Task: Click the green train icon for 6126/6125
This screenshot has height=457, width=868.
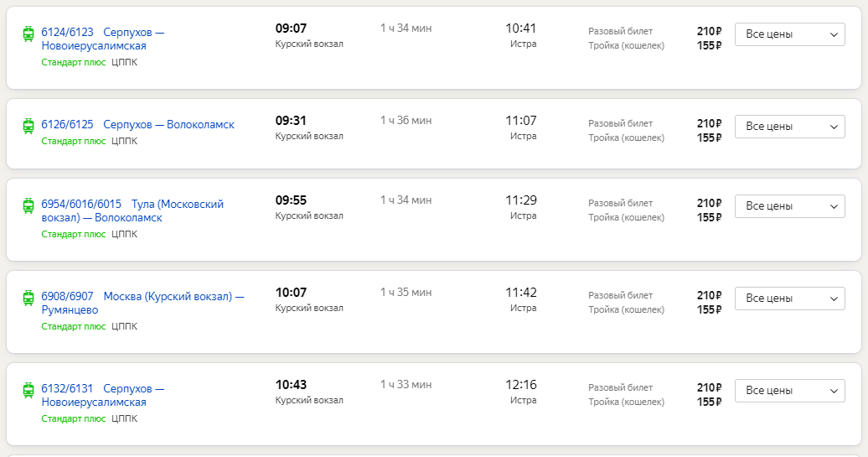Action: click(28, 126)
